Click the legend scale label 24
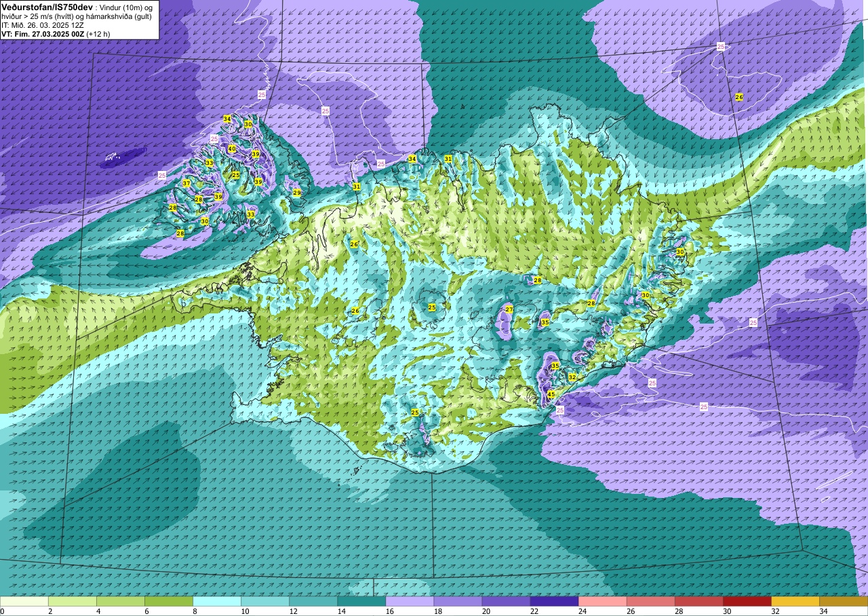Viewport: 868px width, 616px height. coord(582,611)
